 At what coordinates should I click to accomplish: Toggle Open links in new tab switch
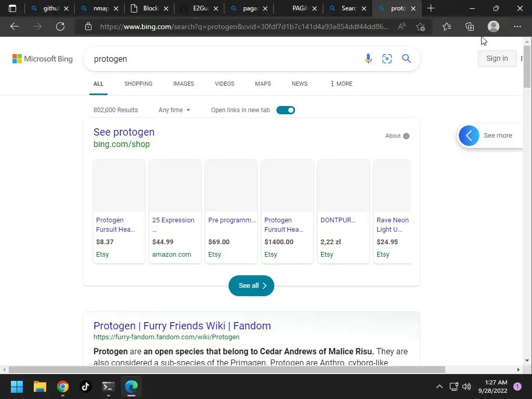tap(286, 110)
